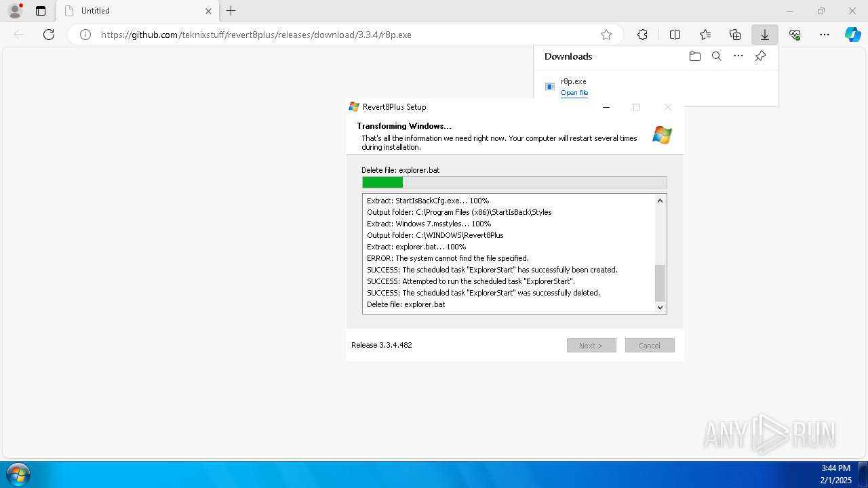Select log line 'Extract: explorer.bat... 100%'
The height and width of the screenshot is (488, 868).
[x=416, y=247]
